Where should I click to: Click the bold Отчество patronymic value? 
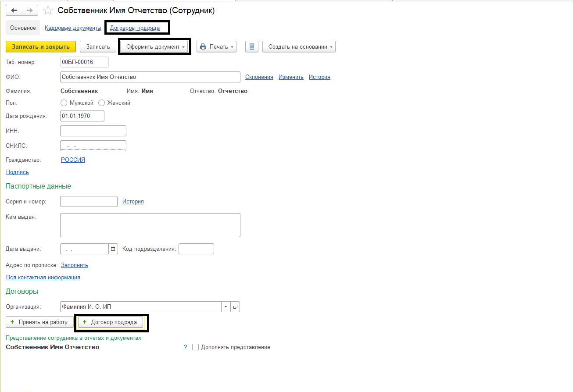[x=233, y=91]
